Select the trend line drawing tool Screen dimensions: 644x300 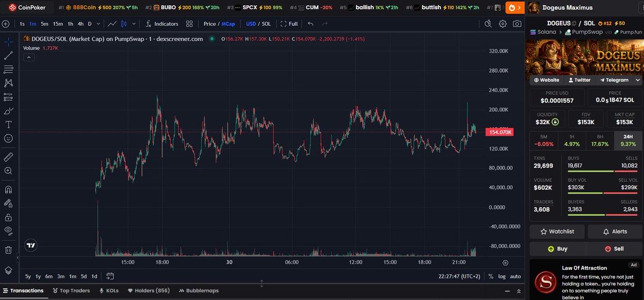(9, 55)
